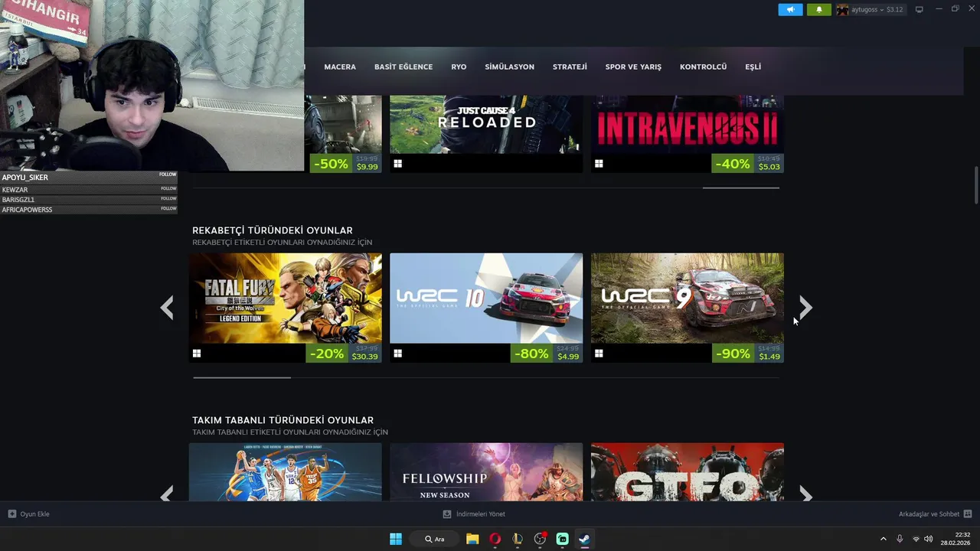This screenshot has width=980, height=551.
Task: Click the -40% $5.03 price on Intravenous II
Action: click(x=747, y=164)
